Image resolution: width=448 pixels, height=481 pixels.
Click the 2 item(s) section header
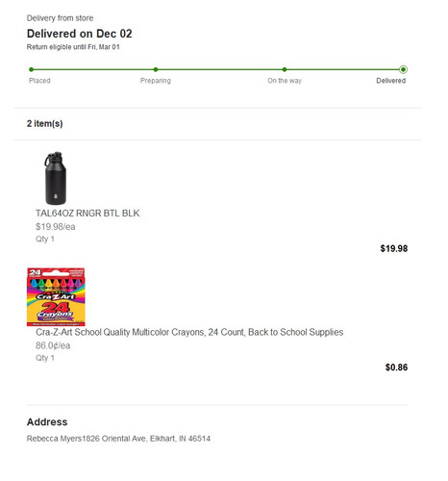(45, 124)
